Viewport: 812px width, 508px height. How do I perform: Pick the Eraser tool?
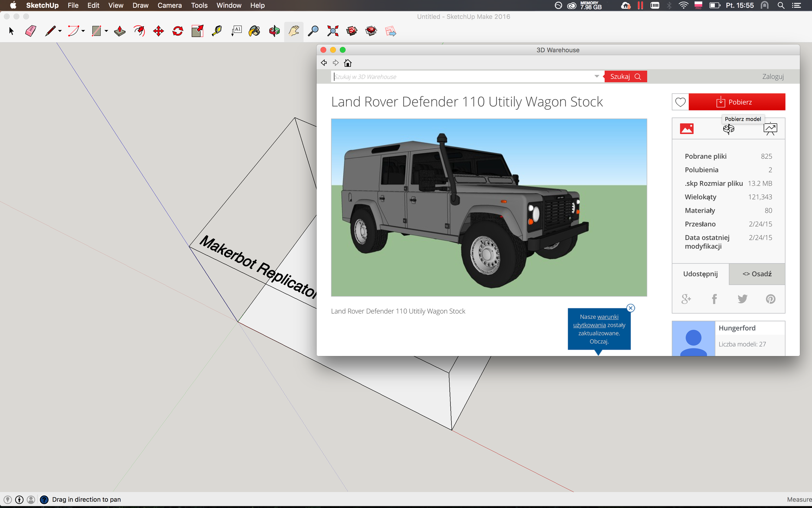coord(31,31)
